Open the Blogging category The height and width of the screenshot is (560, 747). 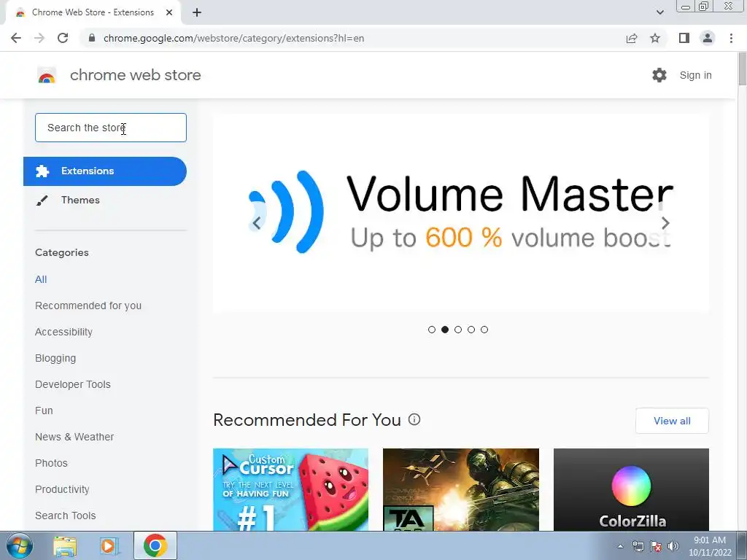point(55,358)
